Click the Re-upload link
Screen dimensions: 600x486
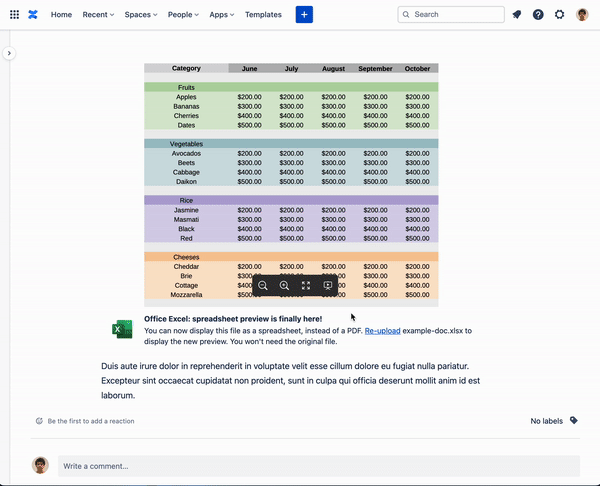coord(382,331)
